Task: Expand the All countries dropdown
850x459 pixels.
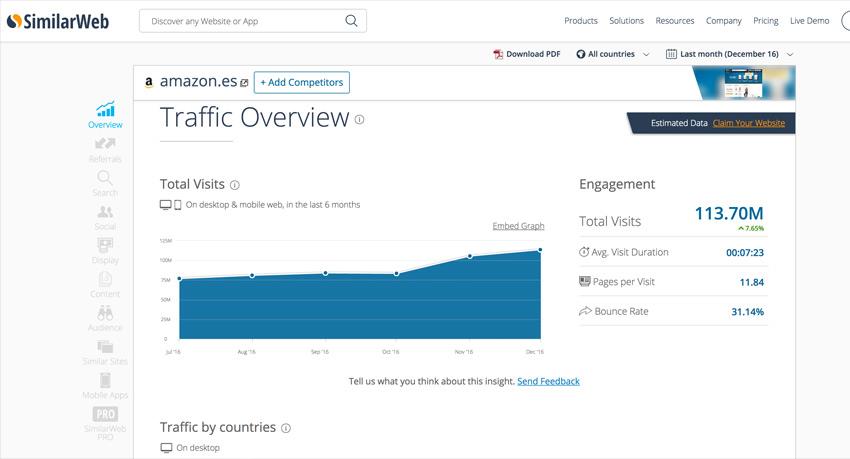Action: pyautogui.click(x=613, y=54)
